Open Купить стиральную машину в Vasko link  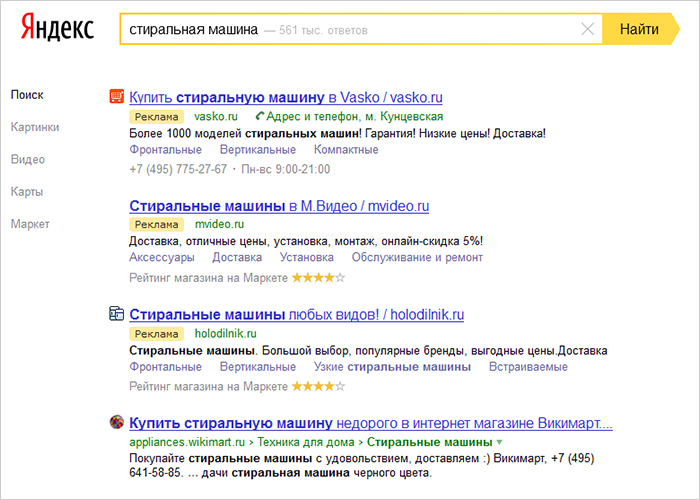coord(286,97)
